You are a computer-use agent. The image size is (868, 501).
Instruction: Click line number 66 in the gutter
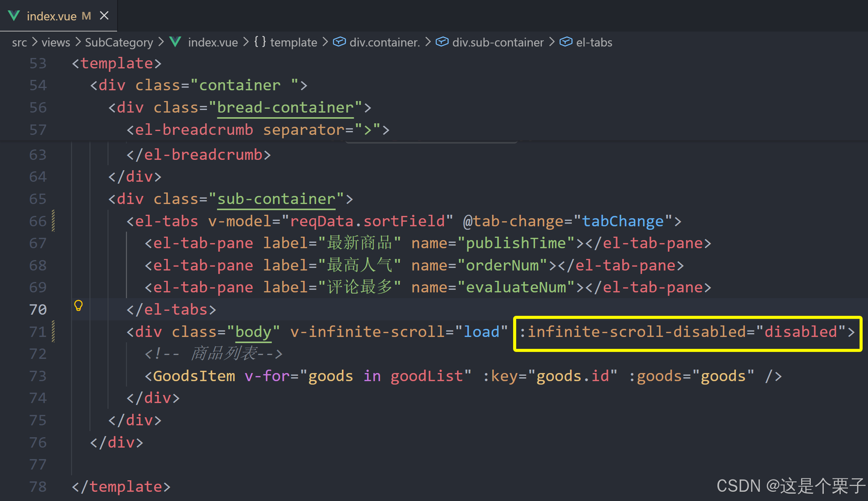[x=38, y=221]
